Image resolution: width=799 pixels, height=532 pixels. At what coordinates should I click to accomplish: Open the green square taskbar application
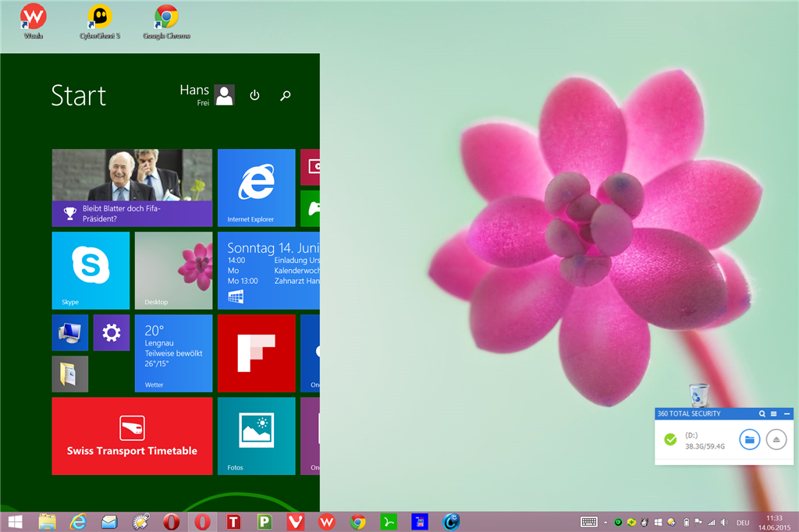pyautogui.click(x=389, y=522)
